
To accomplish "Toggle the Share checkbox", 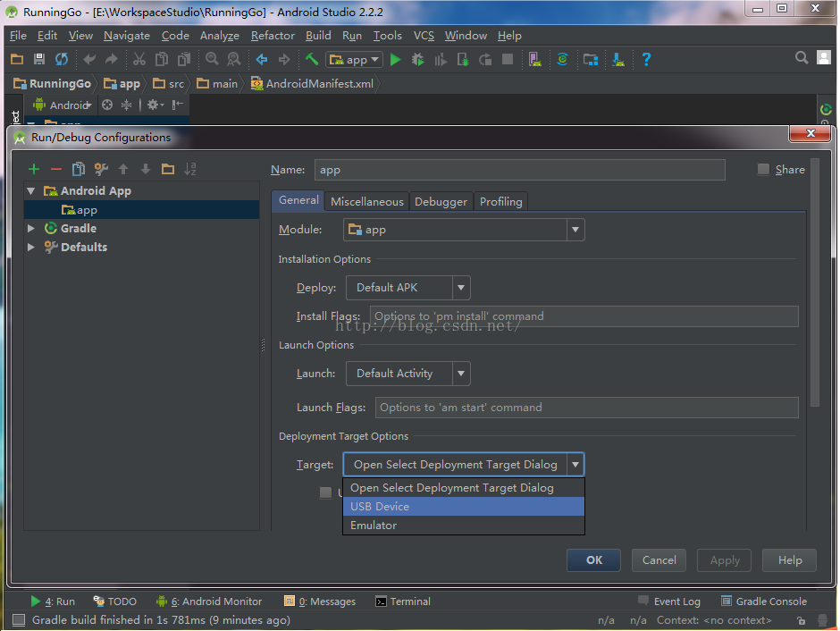I will (x=763, y=169).
